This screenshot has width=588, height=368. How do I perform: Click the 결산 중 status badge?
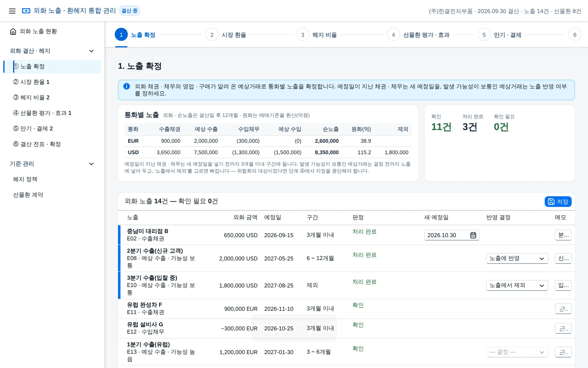point(130,11)
